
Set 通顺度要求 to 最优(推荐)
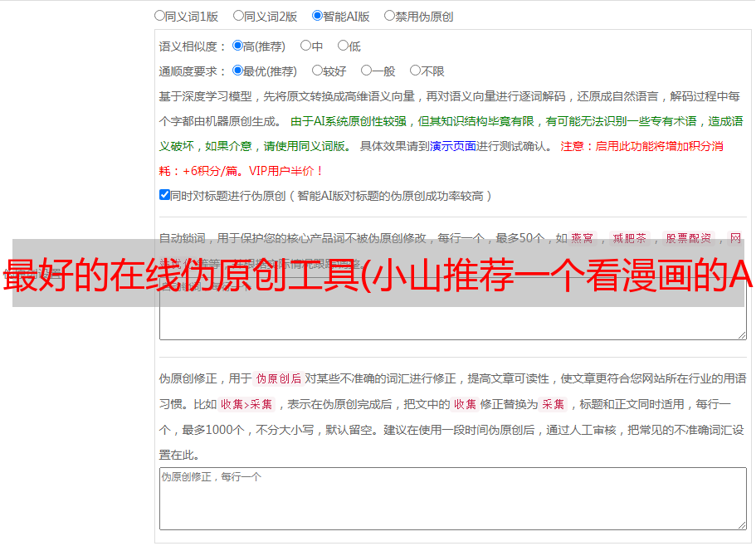pyautogui.click(x=237, y=71)
